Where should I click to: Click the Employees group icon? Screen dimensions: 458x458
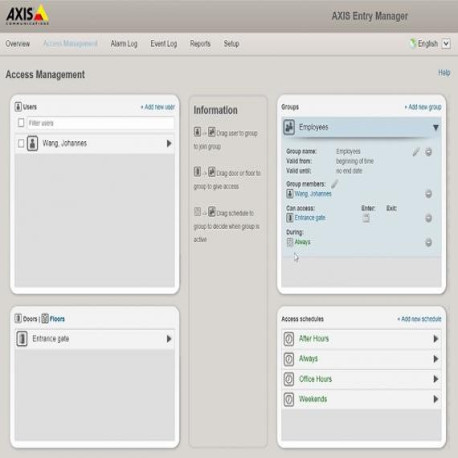[x=289, y=127]
